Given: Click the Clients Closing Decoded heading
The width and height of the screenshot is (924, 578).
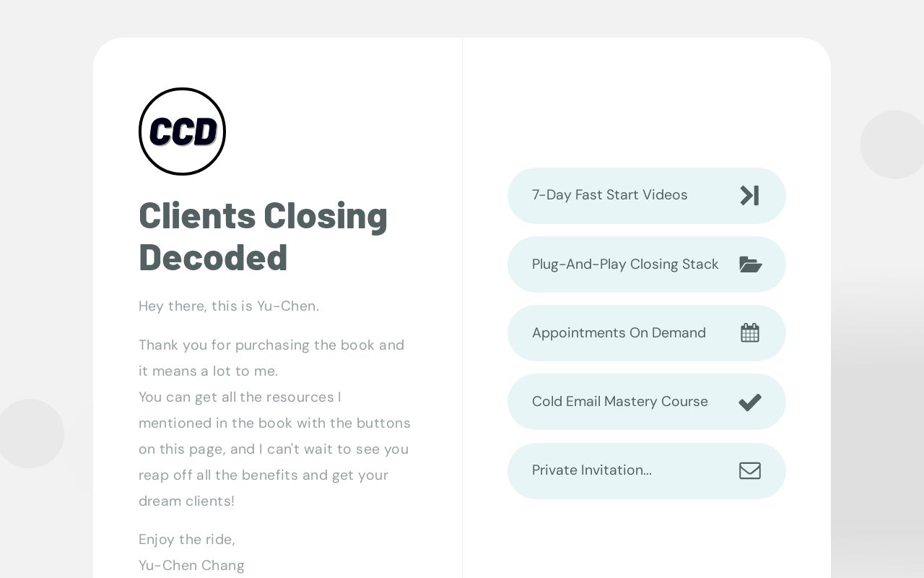Looking at the screenshot, I should click(x=263, y=236).
